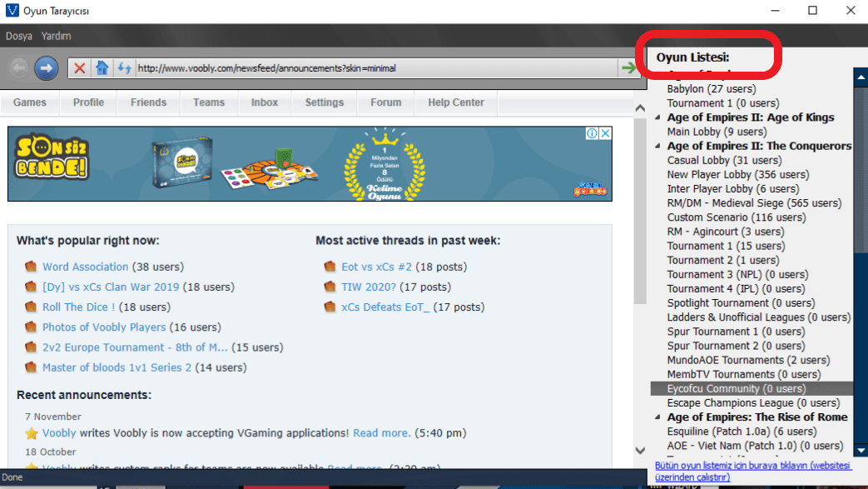Click the star icon beside Voobly announcement
This screenshot has width=868, height=489.
click(x=32, y=433)
